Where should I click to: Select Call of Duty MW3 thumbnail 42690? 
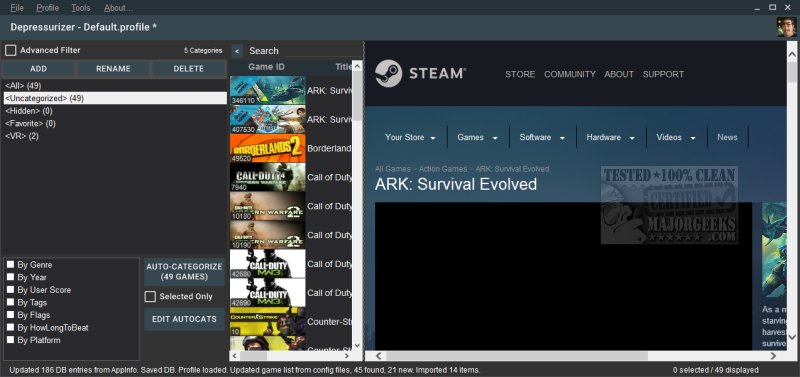click(268, 293)
